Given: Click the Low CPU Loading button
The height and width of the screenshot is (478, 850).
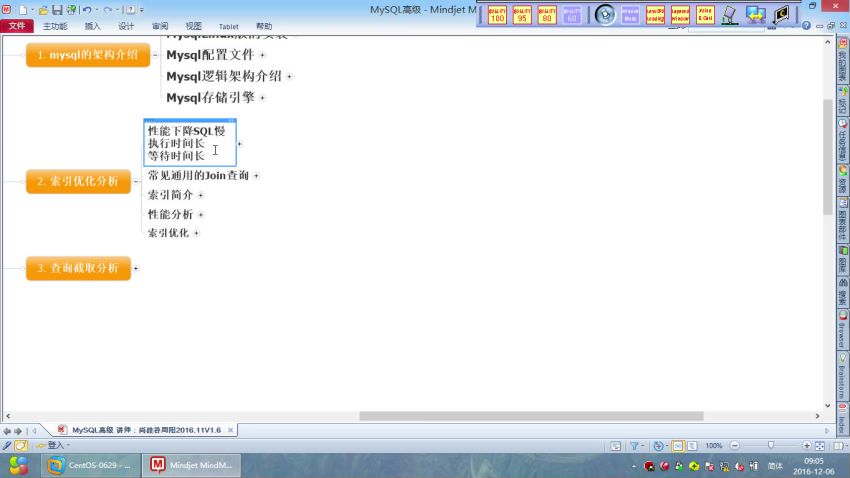Looking at the screenshot, I should [x=655, y=15].
